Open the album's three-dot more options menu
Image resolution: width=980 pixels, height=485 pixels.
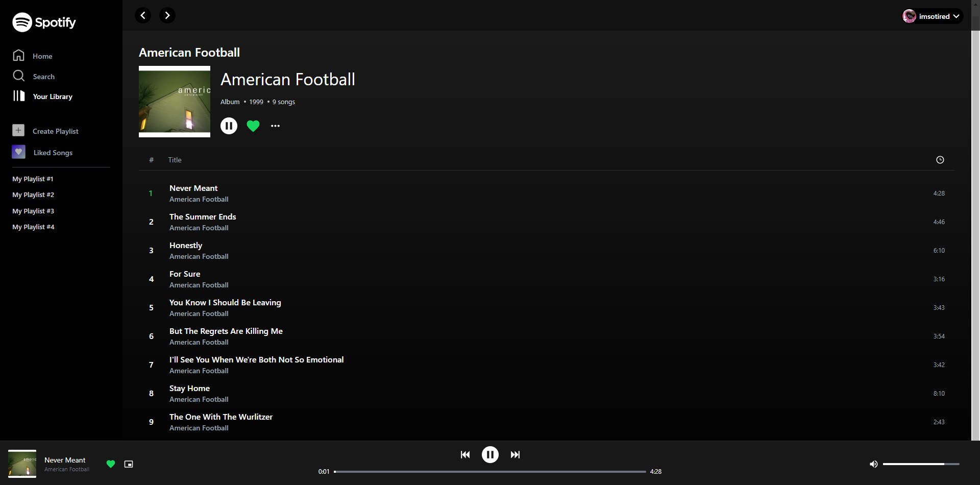point(275,126)
